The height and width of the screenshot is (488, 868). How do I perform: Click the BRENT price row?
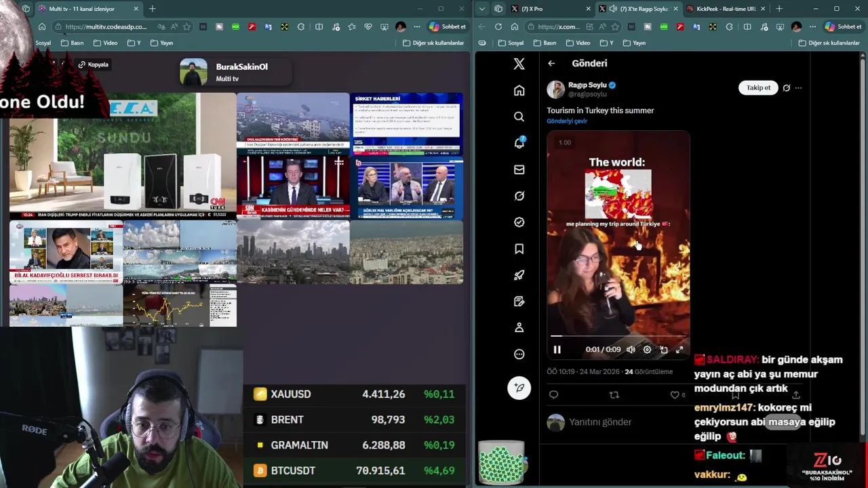click(355, 420)
